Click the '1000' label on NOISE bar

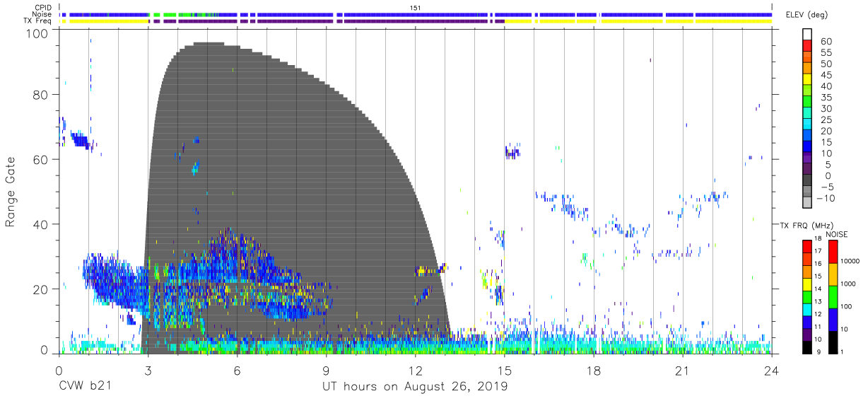(x=849, y=286)
